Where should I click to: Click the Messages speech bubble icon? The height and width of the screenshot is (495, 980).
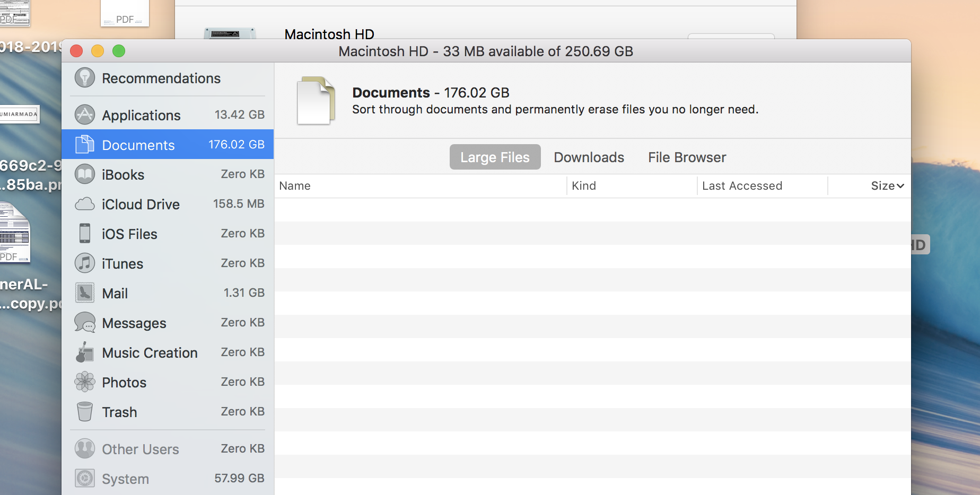(x=85, y=322)
